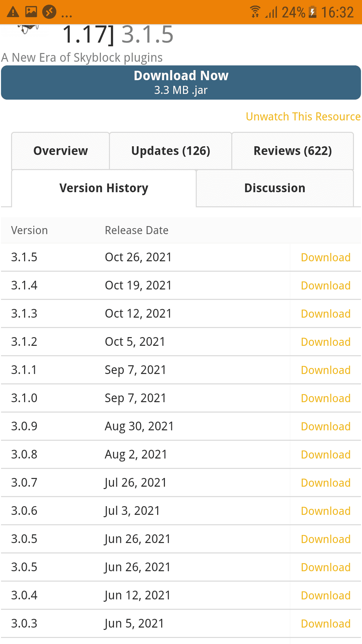This screenshot has width=362, height=644.
Task: Open the Overview tab
Action: [61, 151]
